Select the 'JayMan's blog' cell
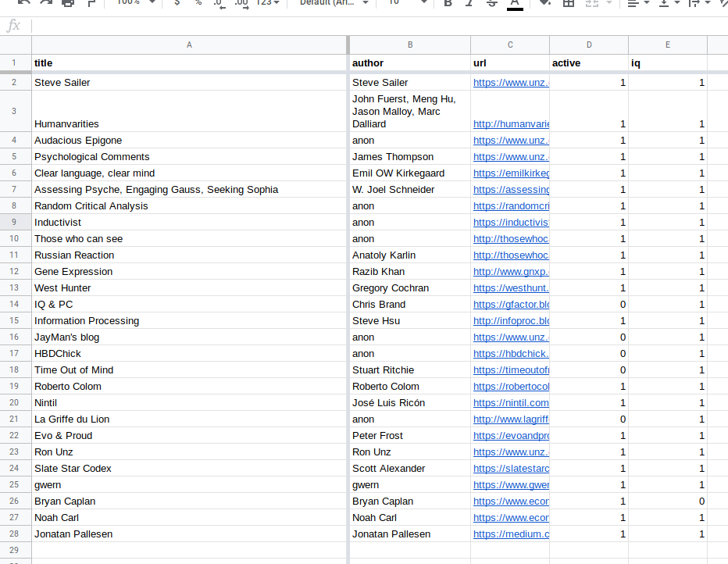Viewport: 728px width, 564px height. click(x=189, y=337)
